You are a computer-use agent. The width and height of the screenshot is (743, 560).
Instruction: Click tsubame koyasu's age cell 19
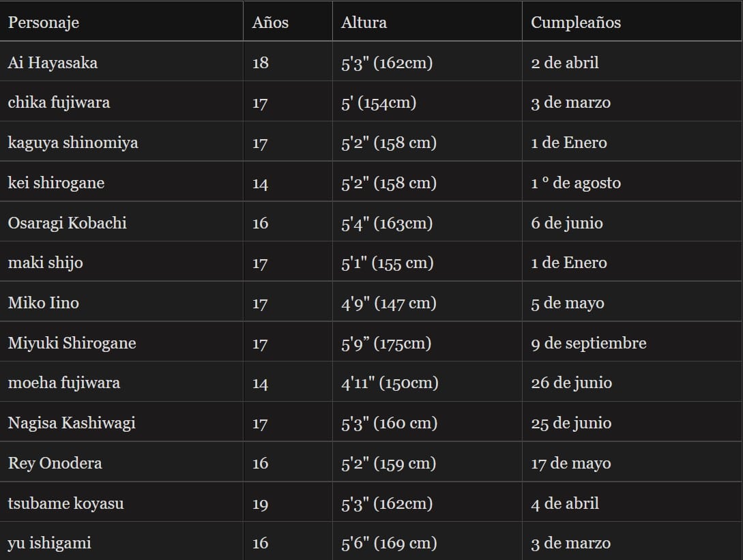260,504
